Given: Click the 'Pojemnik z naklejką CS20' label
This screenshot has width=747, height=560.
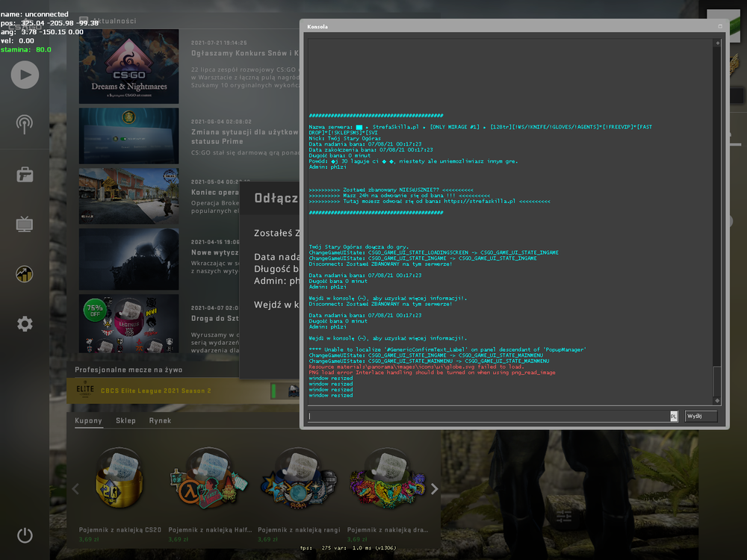Looking at the screenshot, I should pyautogui.click(x=120, y=529).
